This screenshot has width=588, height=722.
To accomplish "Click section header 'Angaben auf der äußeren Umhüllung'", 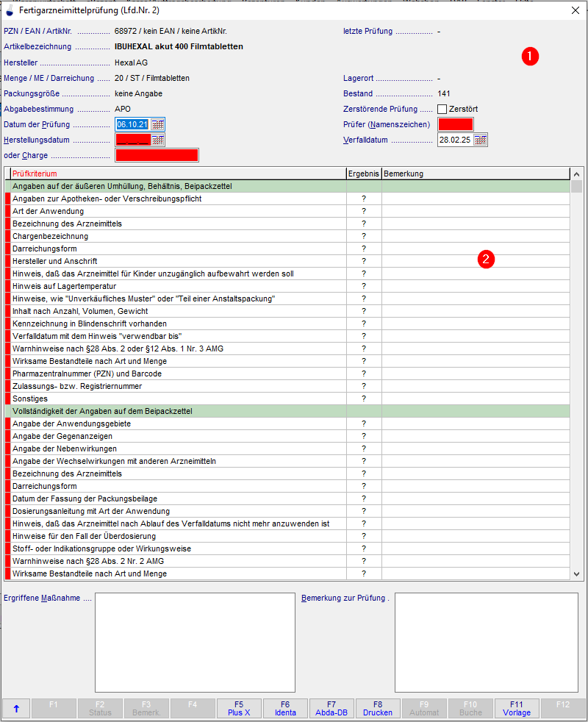I will pos(287,187).
